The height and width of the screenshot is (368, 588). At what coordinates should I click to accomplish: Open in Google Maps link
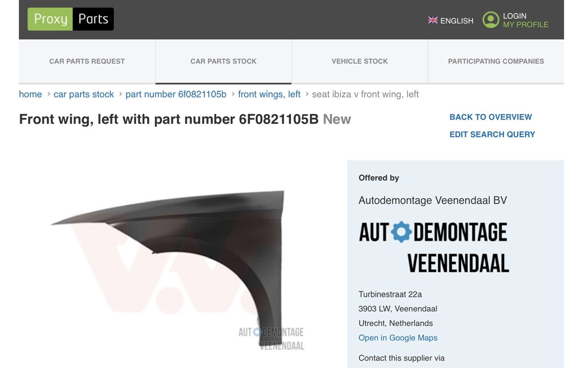(x=398, y=338)
